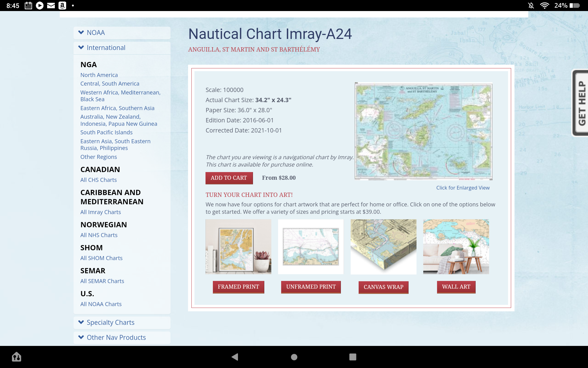Open All NHS Charts link
Image resolution: width=588 pixels, height=368 pixels.
click(x=99, y=235)
